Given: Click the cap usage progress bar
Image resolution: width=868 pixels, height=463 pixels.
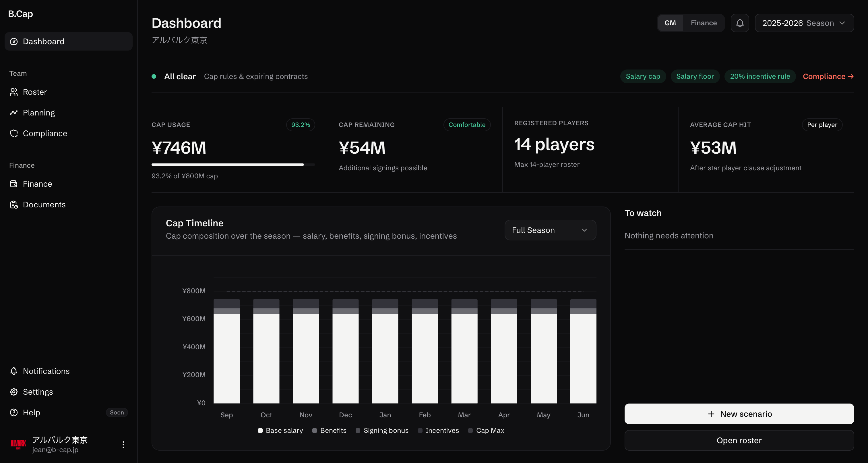Looking at the screenshot, I should click(x=233, y=165).
